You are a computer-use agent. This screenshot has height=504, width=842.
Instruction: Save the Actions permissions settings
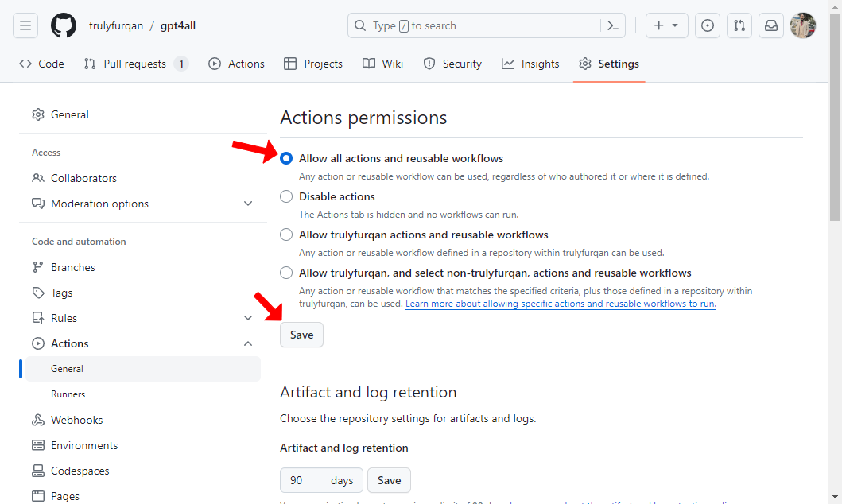coord(301,335)
